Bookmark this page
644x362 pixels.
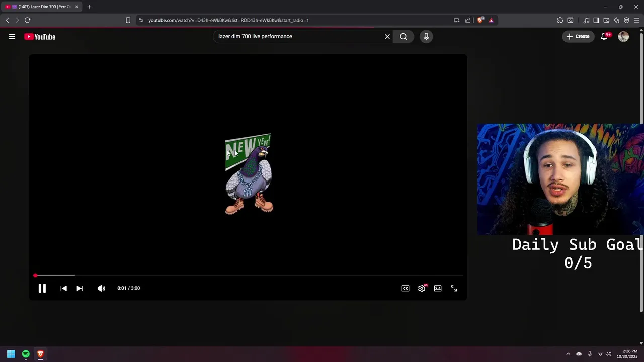tap(128, 20)
